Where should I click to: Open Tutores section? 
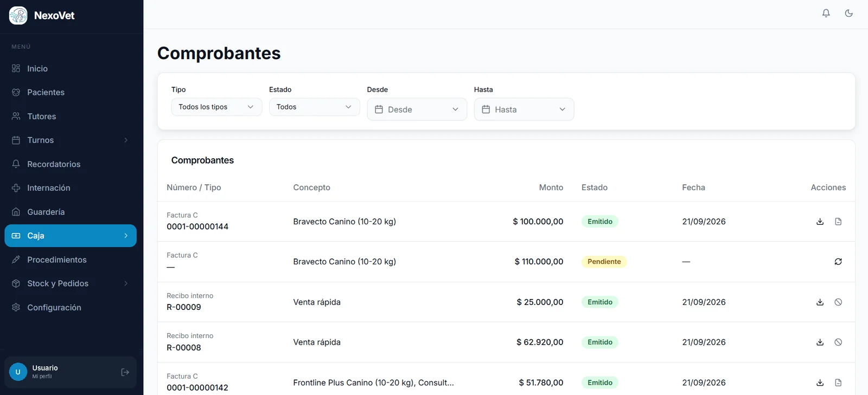pyautogui.click(x=71, y=116)
